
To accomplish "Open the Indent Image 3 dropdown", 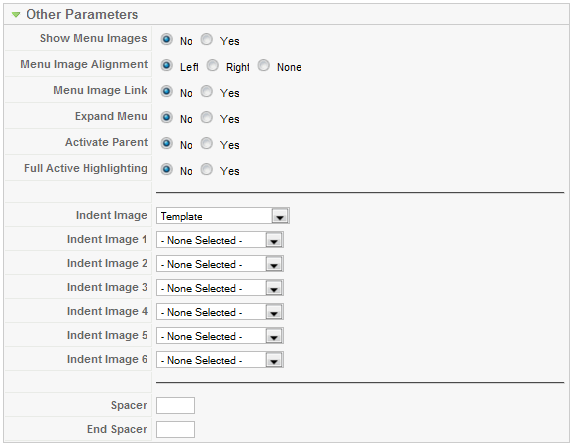I will [x=220, y=288].
